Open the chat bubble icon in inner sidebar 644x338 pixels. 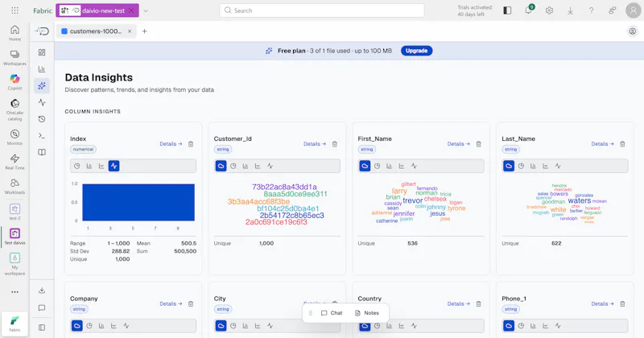pos(42,307)
